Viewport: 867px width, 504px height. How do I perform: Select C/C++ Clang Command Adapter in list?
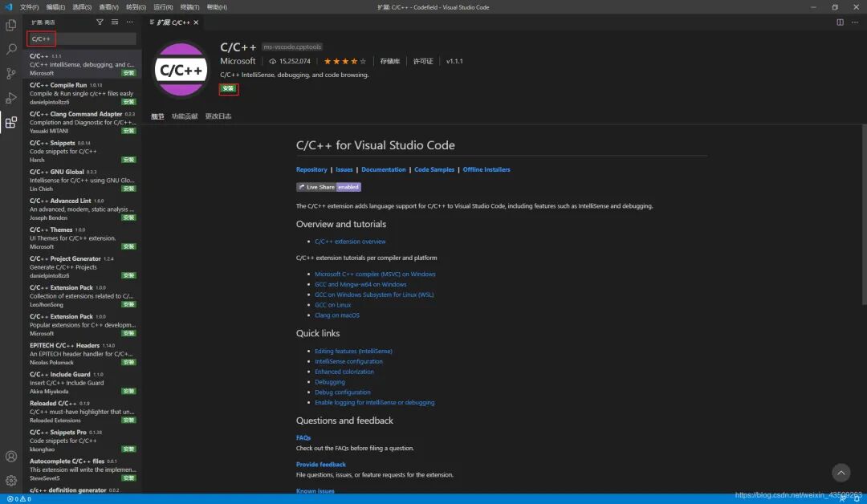(82, 123)
